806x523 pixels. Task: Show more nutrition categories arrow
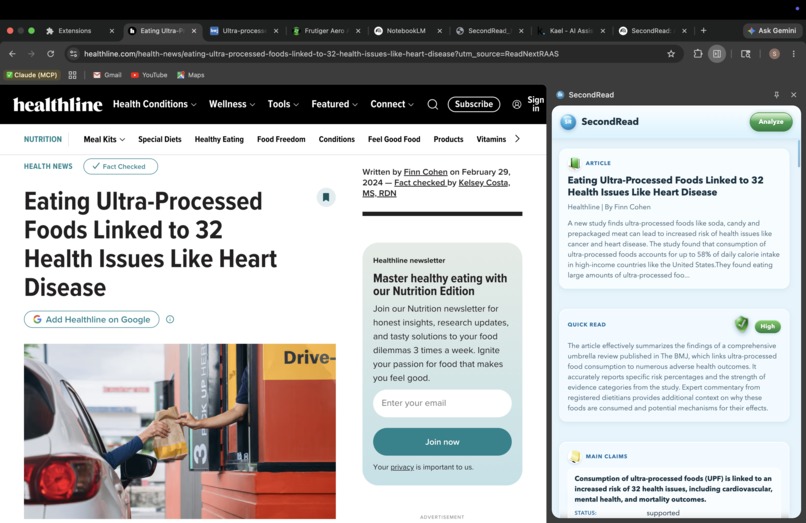(x=517, y=139)
